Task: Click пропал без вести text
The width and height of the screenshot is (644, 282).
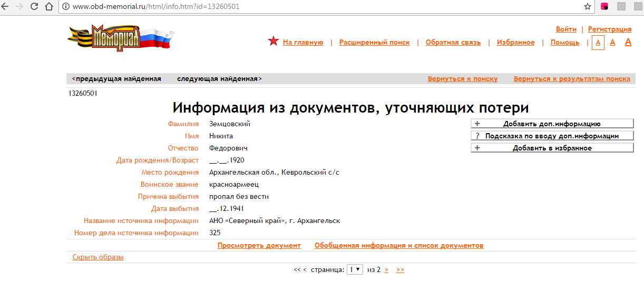Action: click(x=239, y=197)
